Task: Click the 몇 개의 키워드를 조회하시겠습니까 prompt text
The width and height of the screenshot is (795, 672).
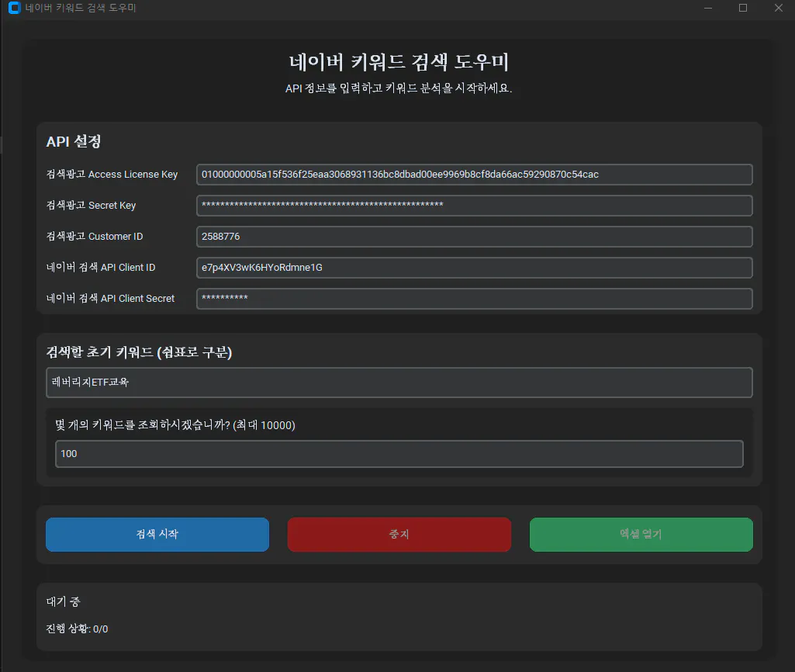Action: pos(175,425)
